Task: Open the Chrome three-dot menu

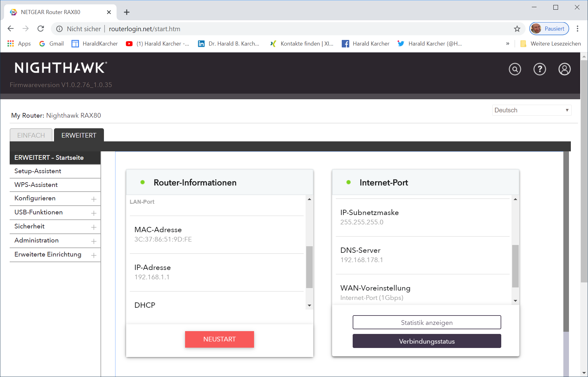Action: [577, 29]
